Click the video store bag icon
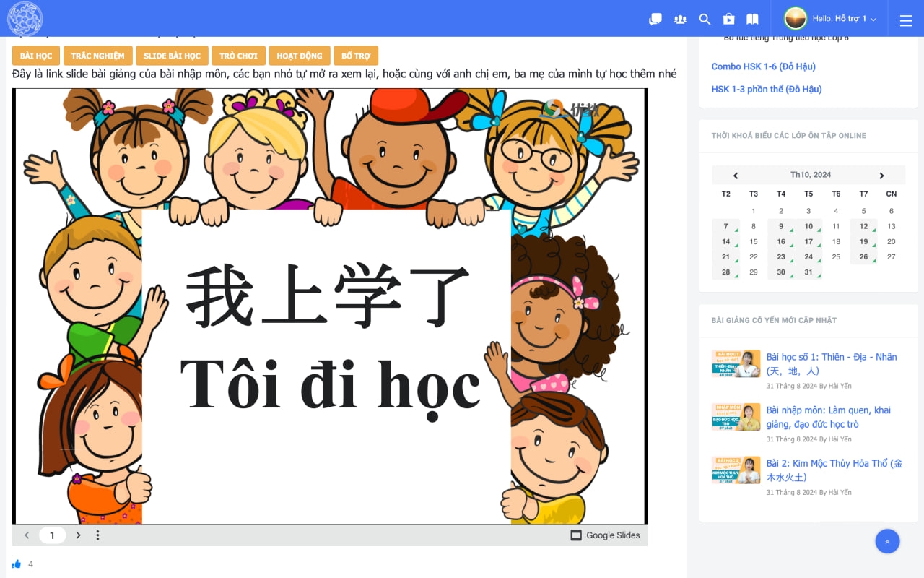This screenshot has height=578, width=924. click(728, 20)
